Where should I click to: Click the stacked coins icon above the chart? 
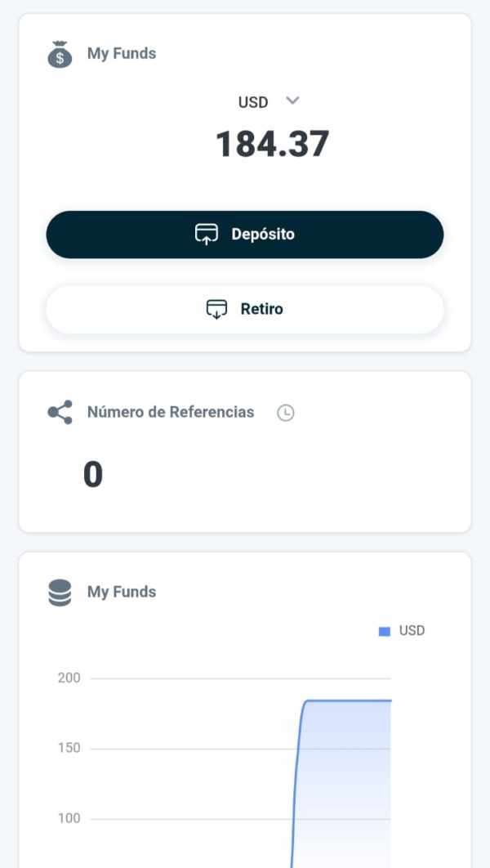pos(60,593)
